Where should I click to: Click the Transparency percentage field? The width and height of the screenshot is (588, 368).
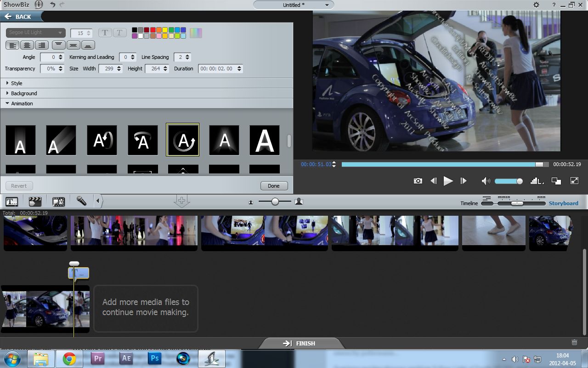coord(51,69)
